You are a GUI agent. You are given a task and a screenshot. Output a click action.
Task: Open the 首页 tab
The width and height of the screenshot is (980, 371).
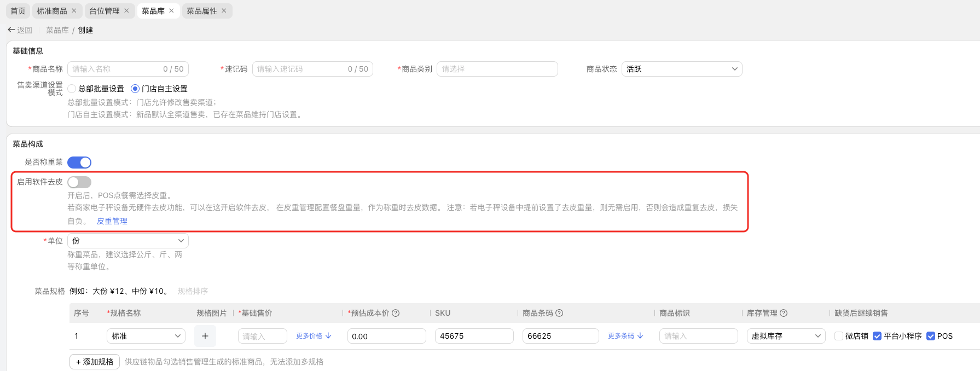click(x=18, y=11)
